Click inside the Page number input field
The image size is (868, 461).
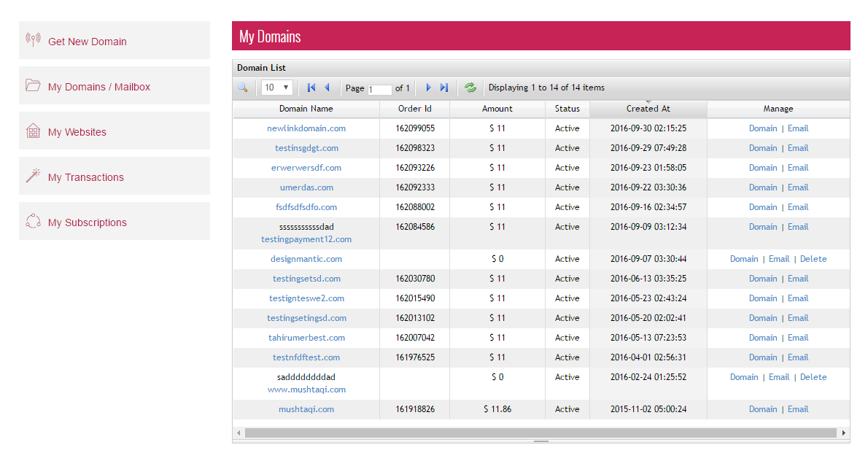(380, 88)
